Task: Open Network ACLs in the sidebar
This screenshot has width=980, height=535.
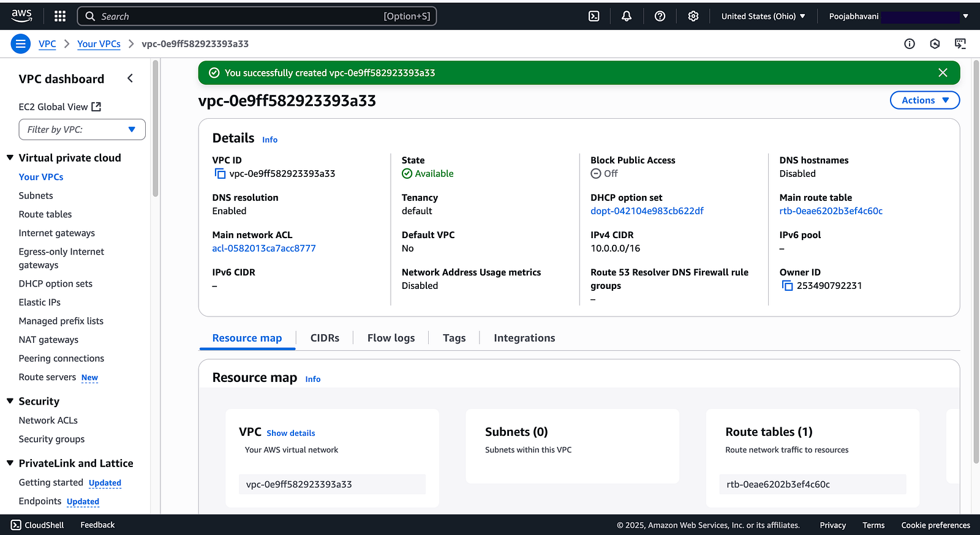Action: click(x=48, y=421)
